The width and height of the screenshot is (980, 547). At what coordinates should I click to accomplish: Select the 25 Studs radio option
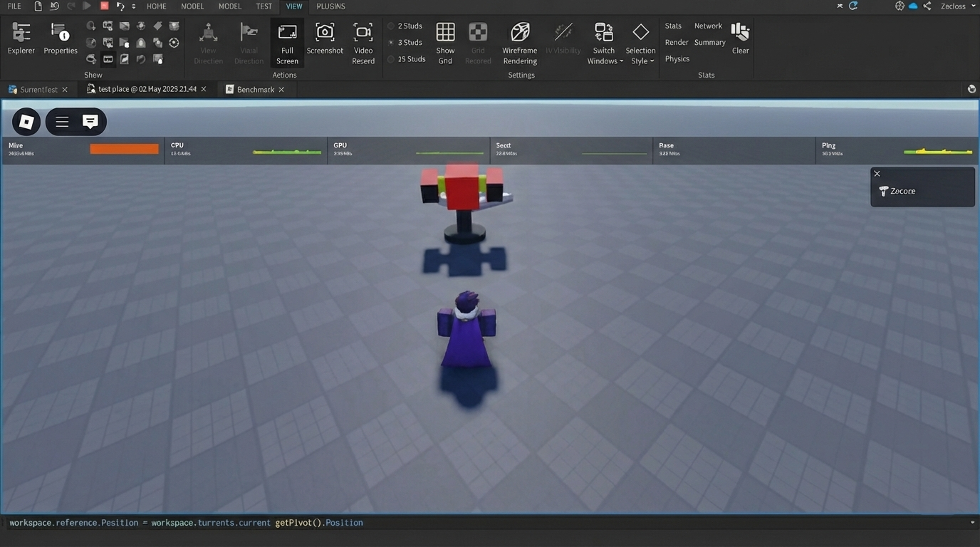(x=391, y=59)
